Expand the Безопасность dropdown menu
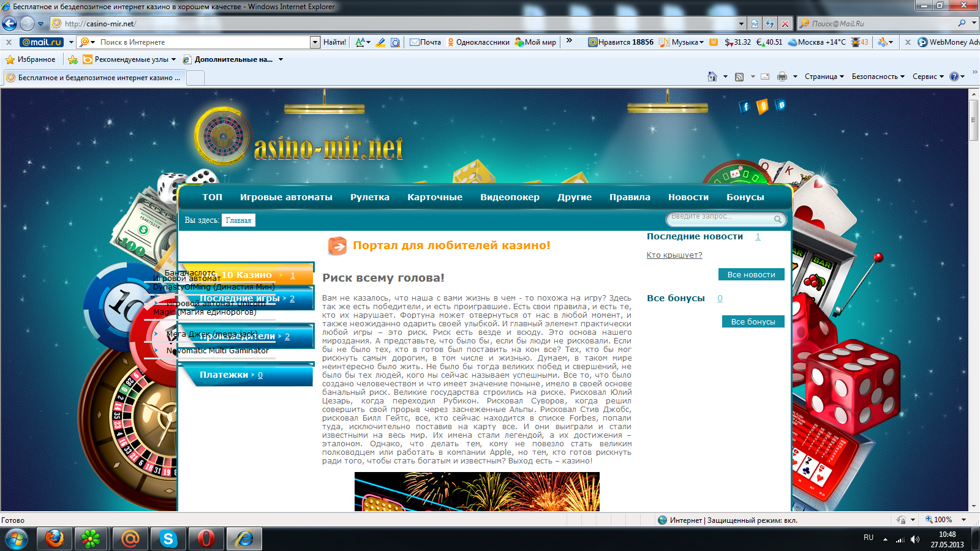The width and height of the screenshot is (980, 551). tap(878, 77)
